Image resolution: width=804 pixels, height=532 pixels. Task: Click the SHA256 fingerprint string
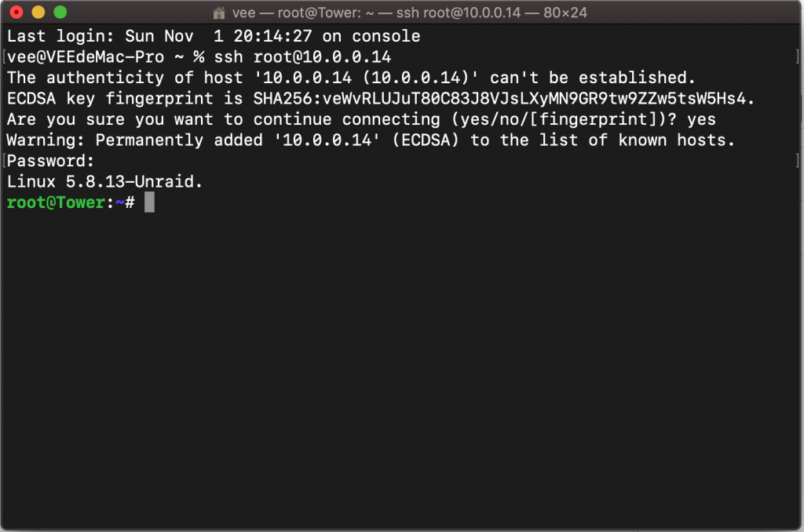(504, 98)
